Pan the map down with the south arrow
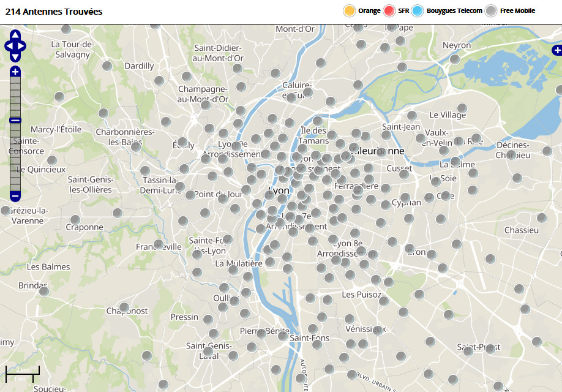The image size is (562, 392). [x=15, y=56]
